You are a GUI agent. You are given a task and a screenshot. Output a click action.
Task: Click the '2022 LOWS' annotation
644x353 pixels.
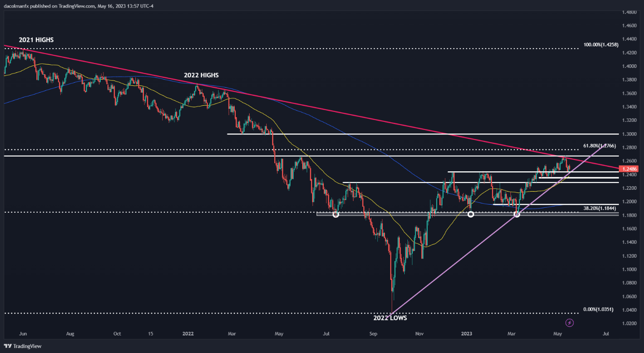click(x=390, y=317)
